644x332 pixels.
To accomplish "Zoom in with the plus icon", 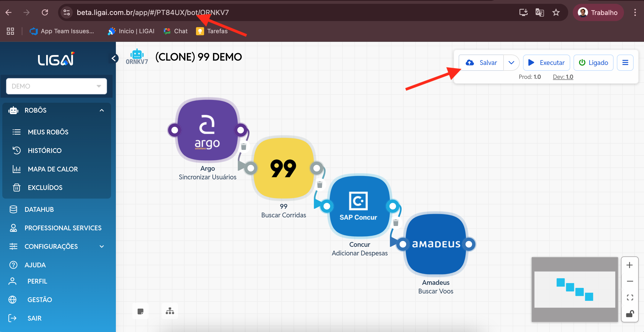I will [x=630, y=265].
